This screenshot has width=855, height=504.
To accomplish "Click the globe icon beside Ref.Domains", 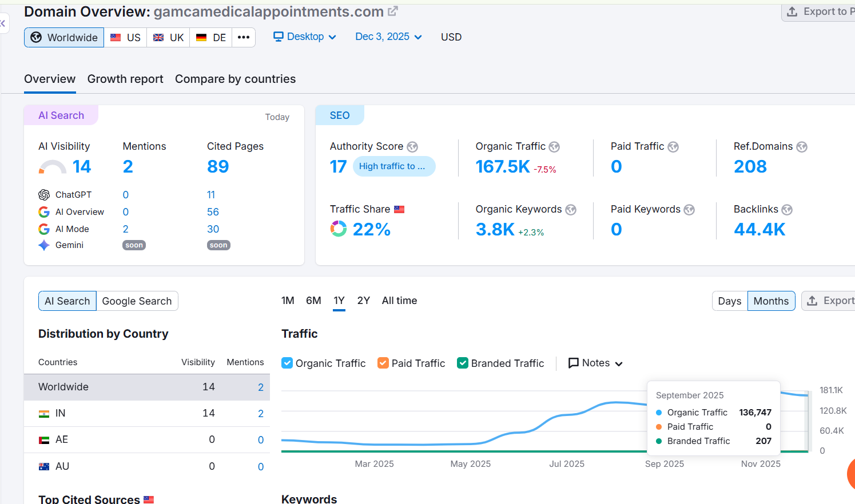I will tap(802, 147).
